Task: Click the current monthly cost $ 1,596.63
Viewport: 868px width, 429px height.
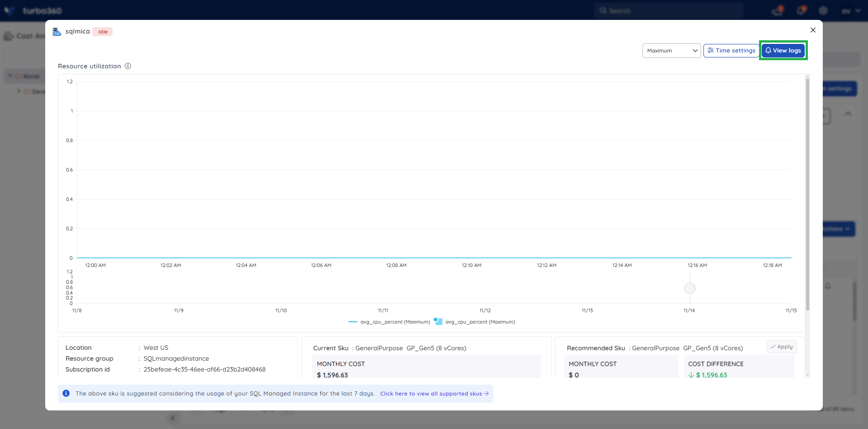Action: tap(332, 375)
